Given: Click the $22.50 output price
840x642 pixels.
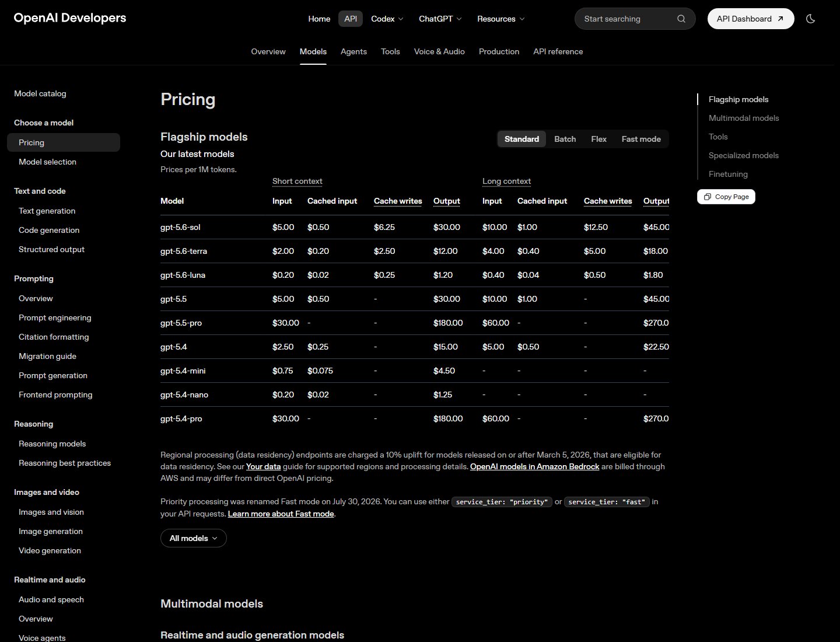Looking at the screenshot, I should 656,347.
